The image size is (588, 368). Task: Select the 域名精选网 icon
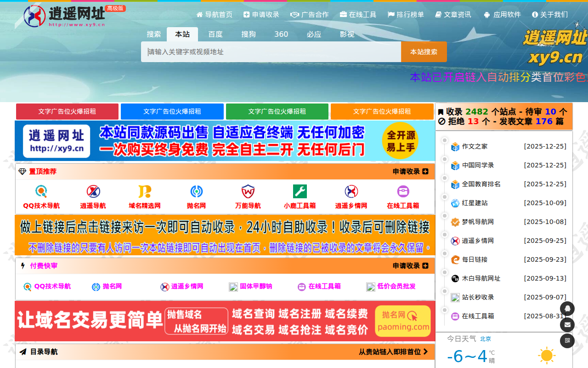coord(144,191)
